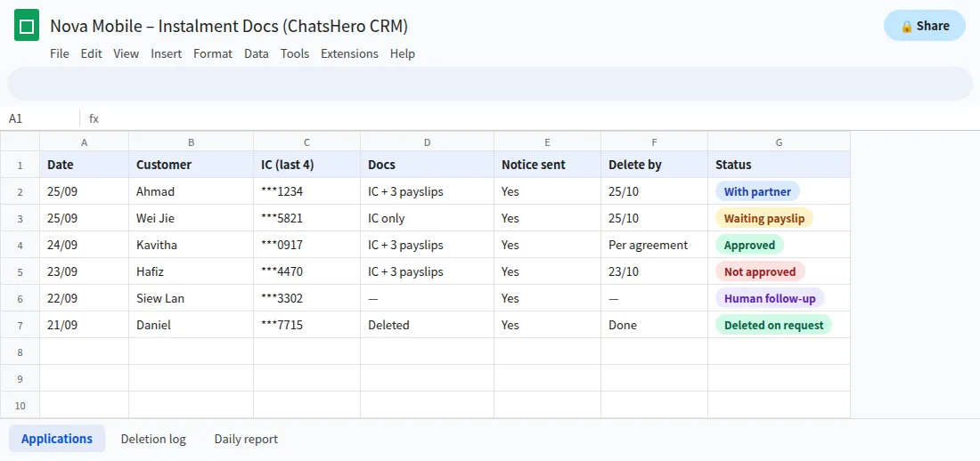Viewport: 980px width, 461px height.
Task: Click the Approved status chip
Action: pos(749,245)
